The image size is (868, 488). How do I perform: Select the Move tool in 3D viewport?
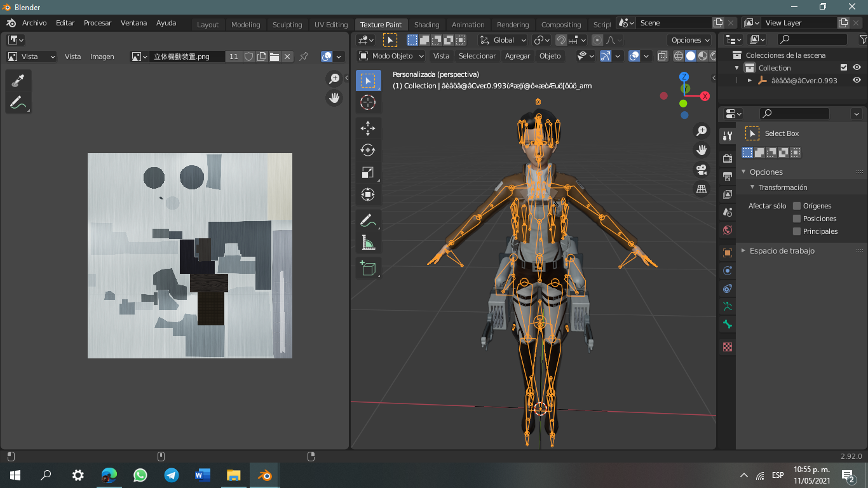(368, 128)
